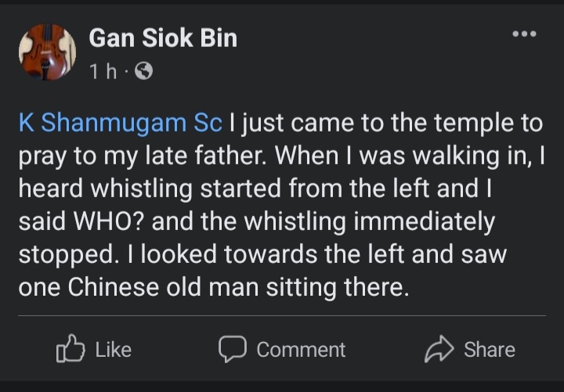Open the violin profile picture
The height and width of the screenshot is (392, 564).
click(47, 52)
